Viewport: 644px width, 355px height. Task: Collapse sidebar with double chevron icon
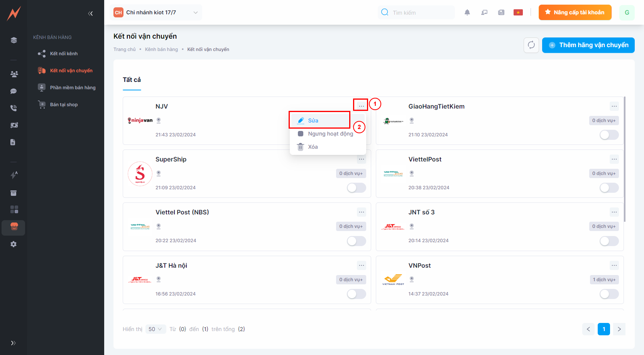pyautogui.click(x=90, y=14)
